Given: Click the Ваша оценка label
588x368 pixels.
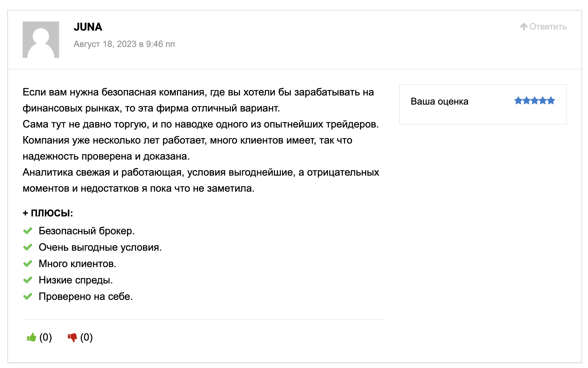Looking at the screenshot, I should tap(440, 101).
